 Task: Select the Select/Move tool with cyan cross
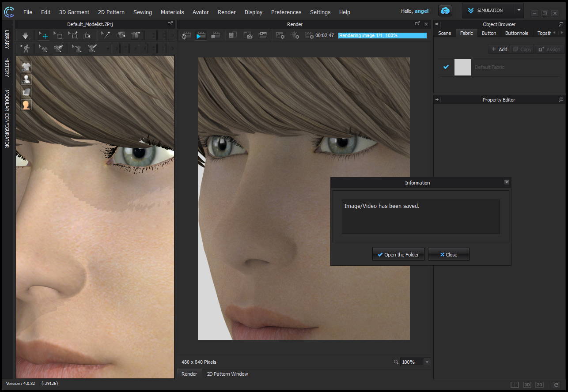(43, 36)
